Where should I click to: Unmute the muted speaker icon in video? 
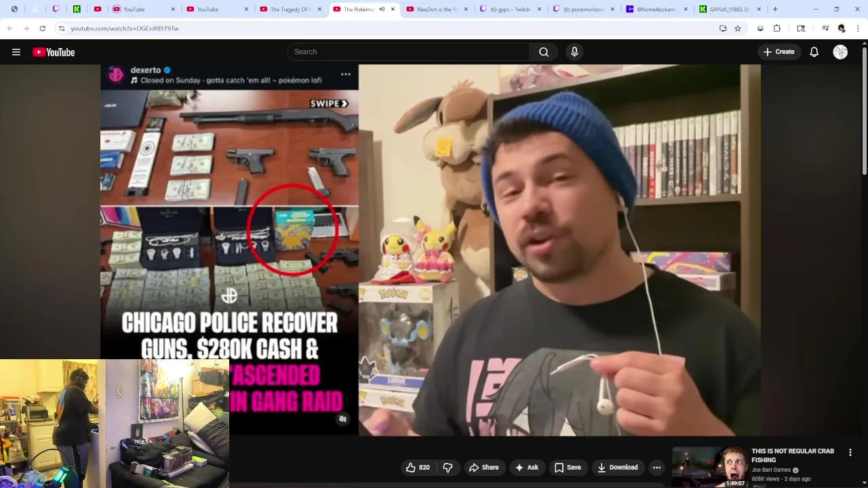point(342,419)
